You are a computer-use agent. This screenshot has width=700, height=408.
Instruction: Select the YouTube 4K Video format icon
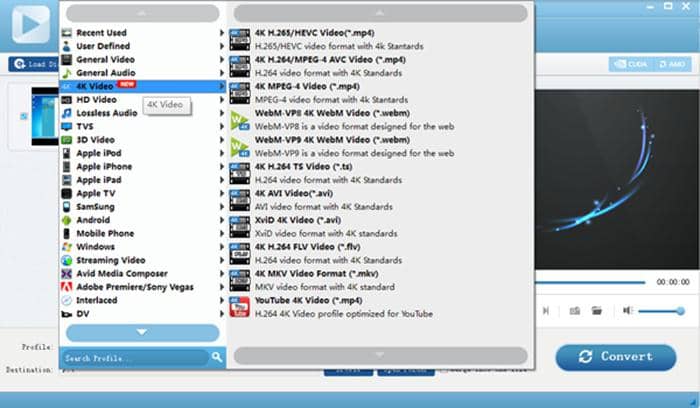tap(239, 307)
